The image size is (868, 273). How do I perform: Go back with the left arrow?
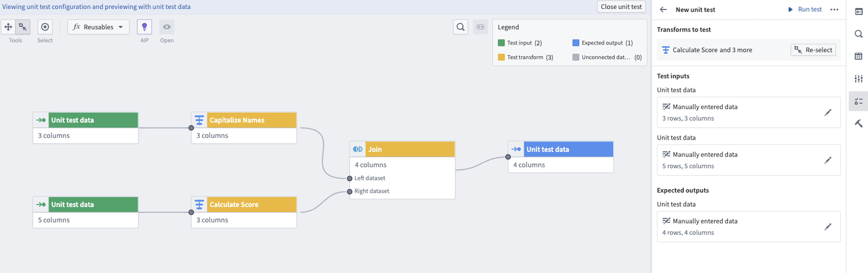click(663, 9)
